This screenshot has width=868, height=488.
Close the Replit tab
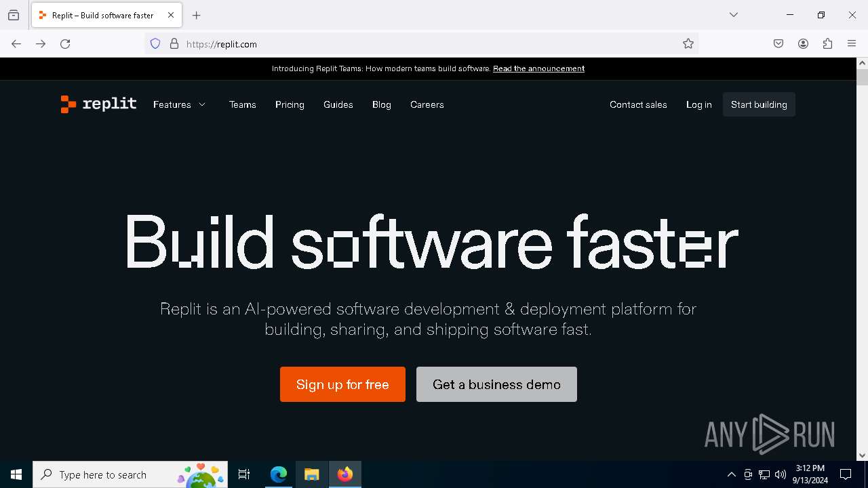pos(171,15)
